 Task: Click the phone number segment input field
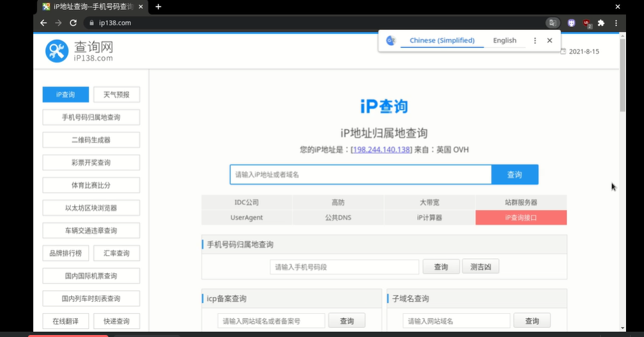click(344, 267)
